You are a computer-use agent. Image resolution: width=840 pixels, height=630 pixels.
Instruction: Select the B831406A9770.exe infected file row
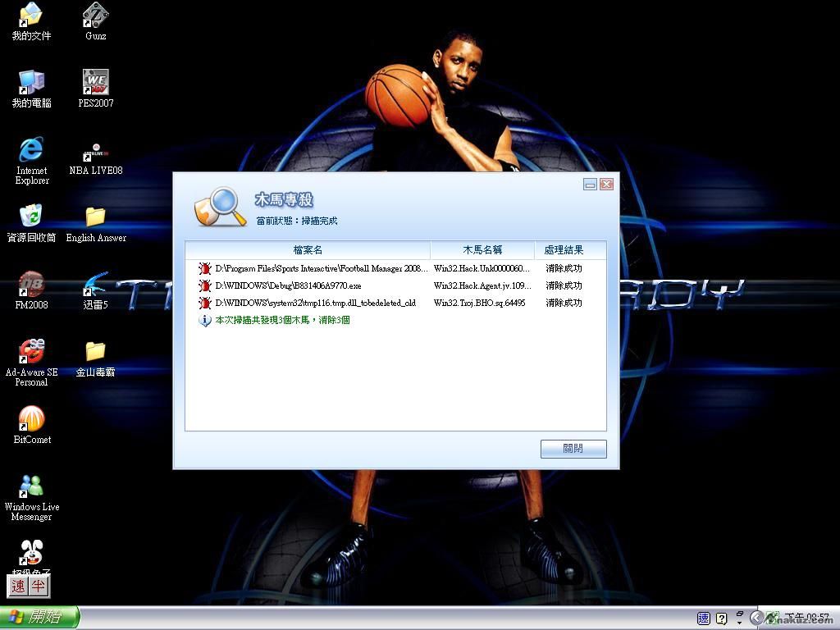[x=395, y=285]
